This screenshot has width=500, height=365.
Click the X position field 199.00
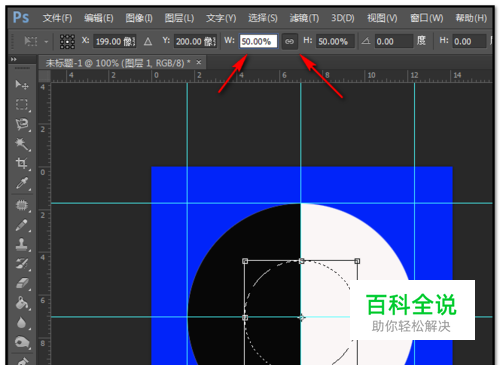(x=115, y=42)
